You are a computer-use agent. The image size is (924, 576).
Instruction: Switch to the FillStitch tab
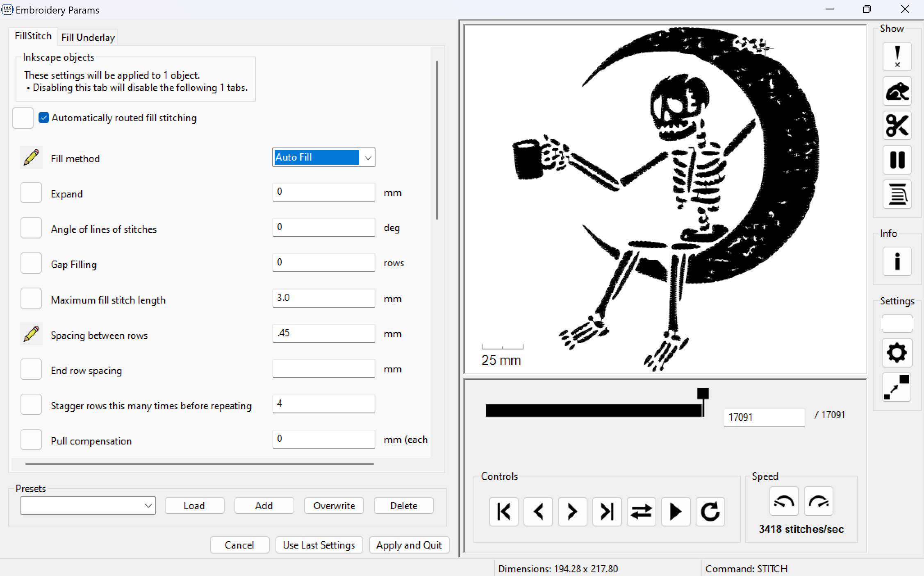[33, 36]
